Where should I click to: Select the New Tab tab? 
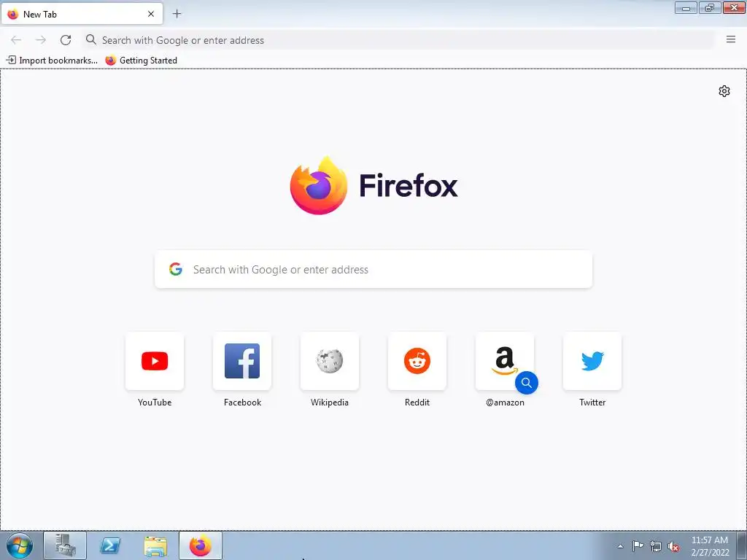coord(82,14)
